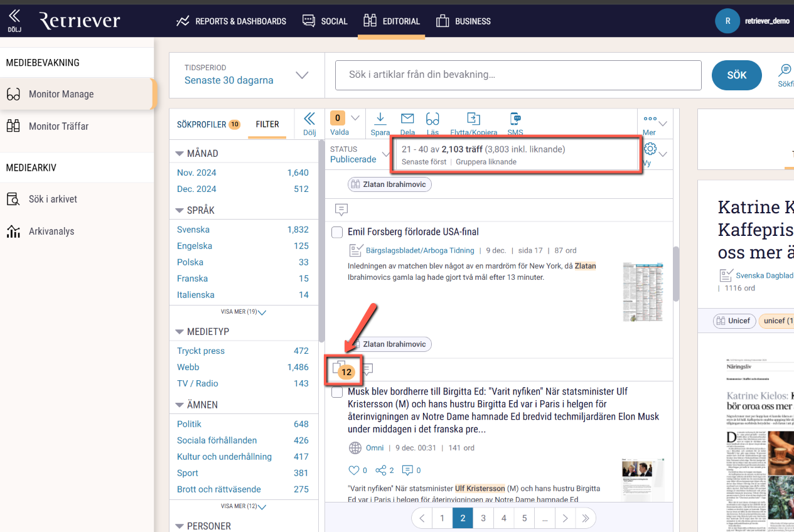Open Monitor Manage in sidebar
Image resolution: width=794 pixels, height=532 pixels.
[x=76, y=94]
